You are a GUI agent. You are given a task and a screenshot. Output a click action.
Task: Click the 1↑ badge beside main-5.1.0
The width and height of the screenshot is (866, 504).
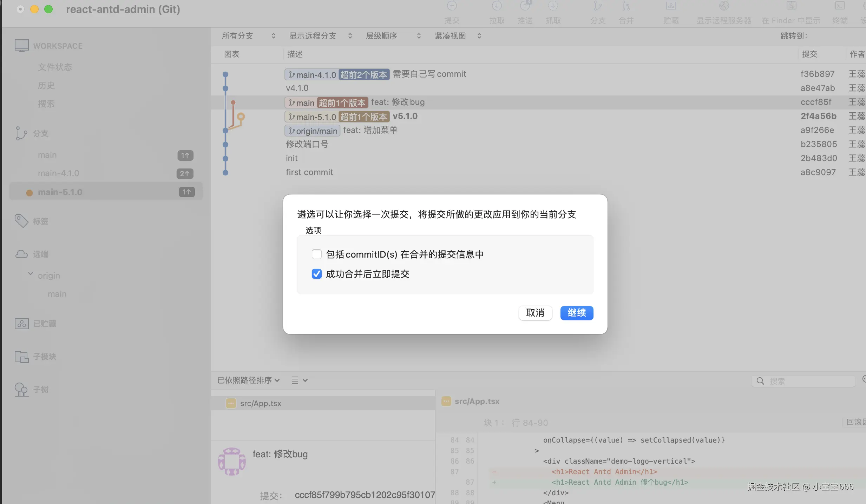point(186,192)
